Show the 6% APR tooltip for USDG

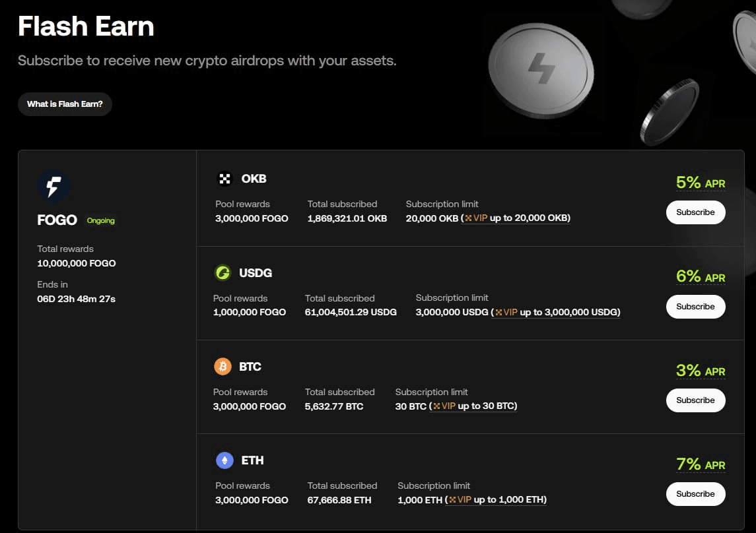tap(700, 276)
